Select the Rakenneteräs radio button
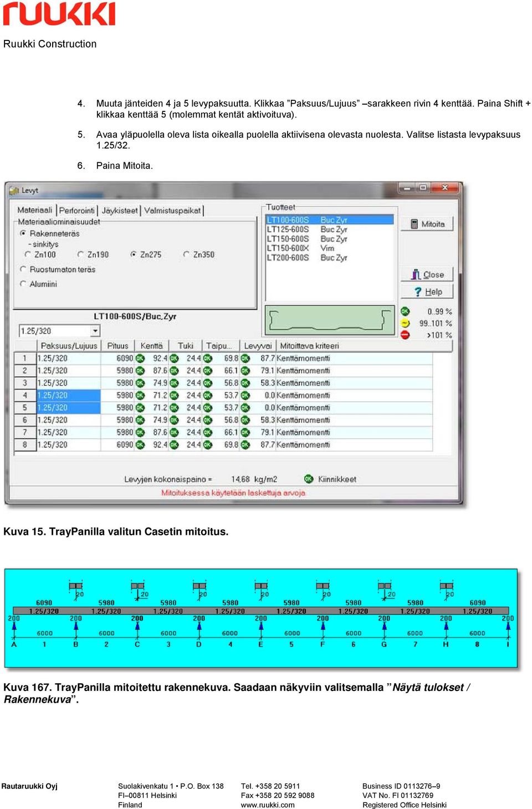Image resolution: width=532 pixels, height=809 pixels. click(x=23, y=233)
